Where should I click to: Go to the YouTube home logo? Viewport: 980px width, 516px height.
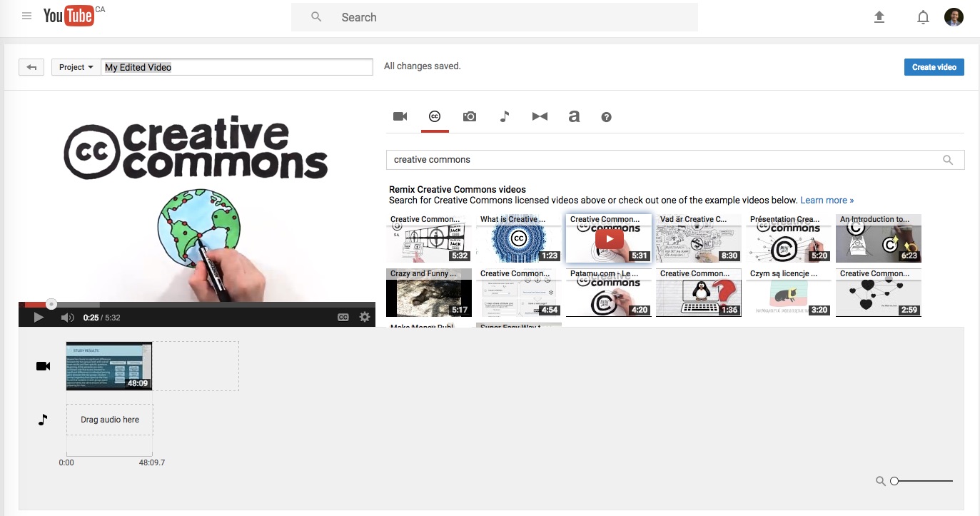69,16
